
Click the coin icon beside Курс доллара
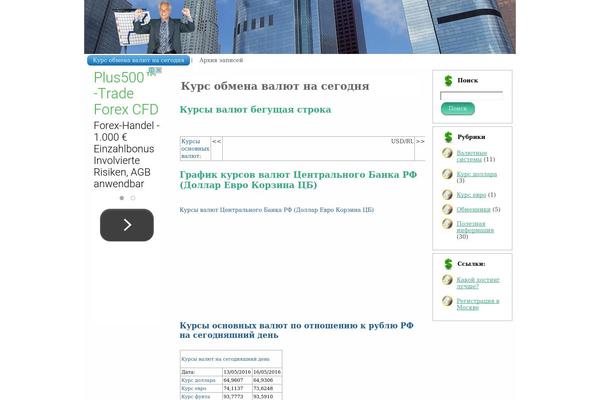pos(447,174)
